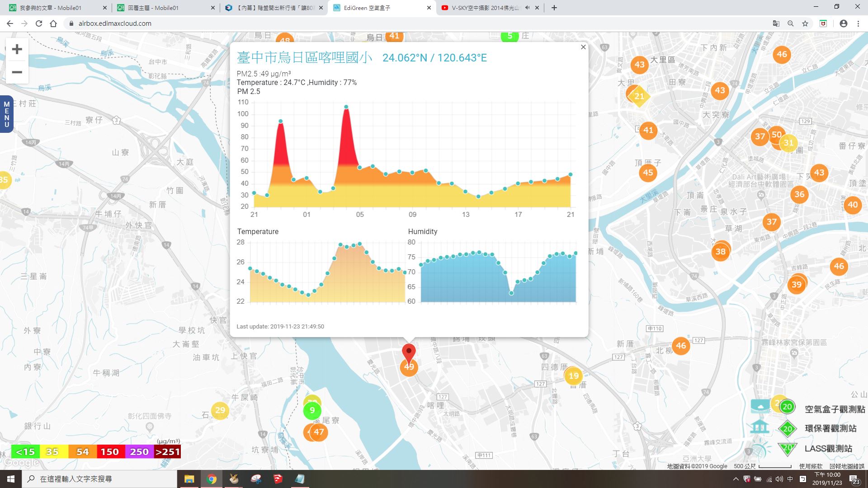Open File Explorer from taskbar
The image size is (868, 488).
click(x=189, y=479)
